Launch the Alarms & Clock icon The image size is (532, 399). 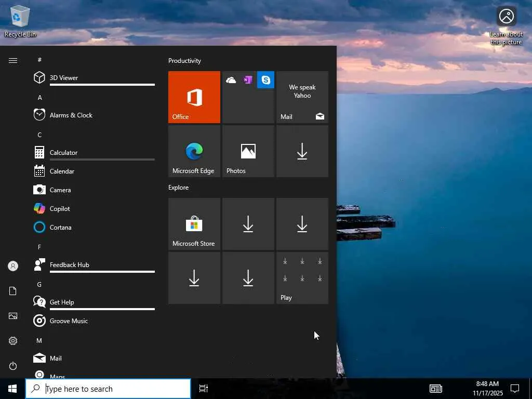tap(39, 115)
